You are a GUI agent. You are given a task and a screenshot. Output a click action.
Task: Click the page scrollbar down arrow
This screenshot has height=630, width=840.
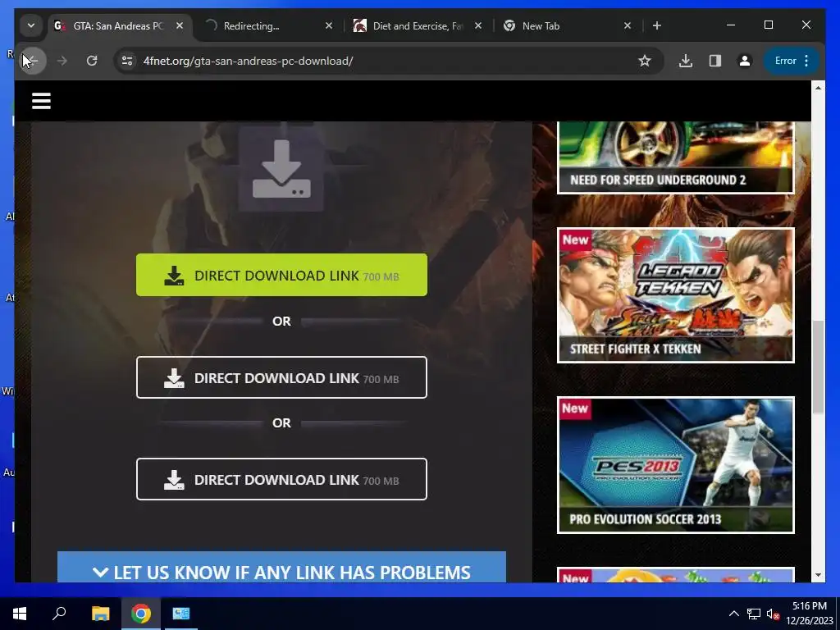click(818, 575)
